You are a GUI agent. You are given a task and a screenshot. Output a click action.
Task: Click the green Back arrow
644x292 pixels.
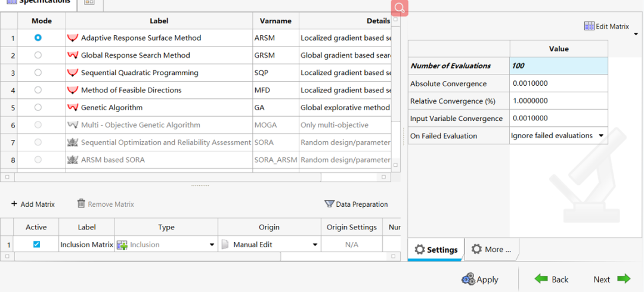[541, 279]
